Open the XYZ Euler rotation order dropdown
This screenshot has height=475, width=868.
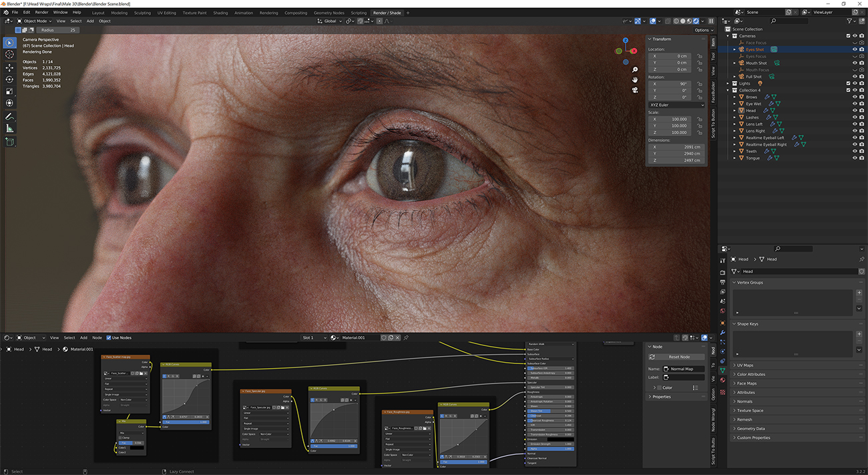click(x=676, y=105)
